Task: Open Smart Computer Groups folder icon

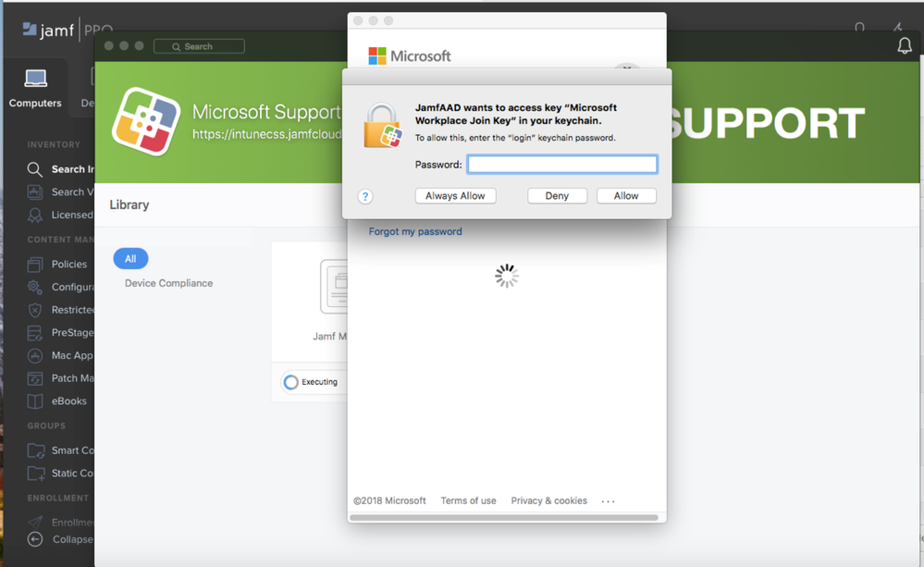Action: pyautogui.click(x=35, y=450)
